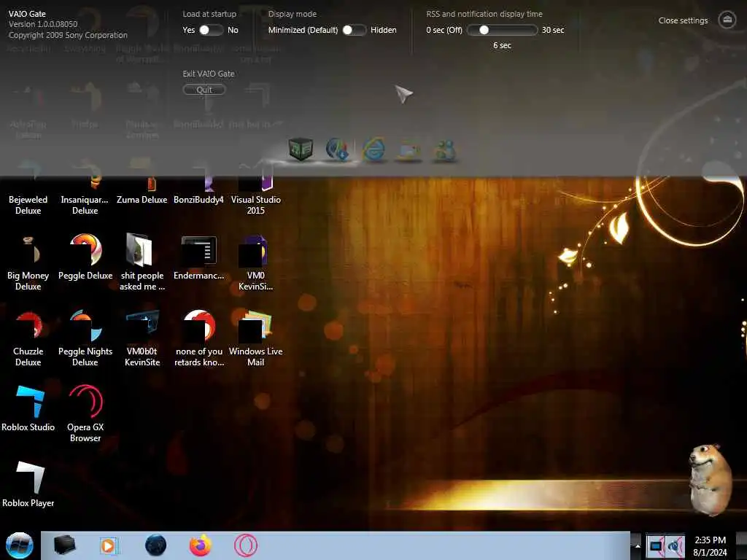Select the Peggle Deluxe desktop icon
The height and width of the screenshot is (560, 747).
click(85, 257)
